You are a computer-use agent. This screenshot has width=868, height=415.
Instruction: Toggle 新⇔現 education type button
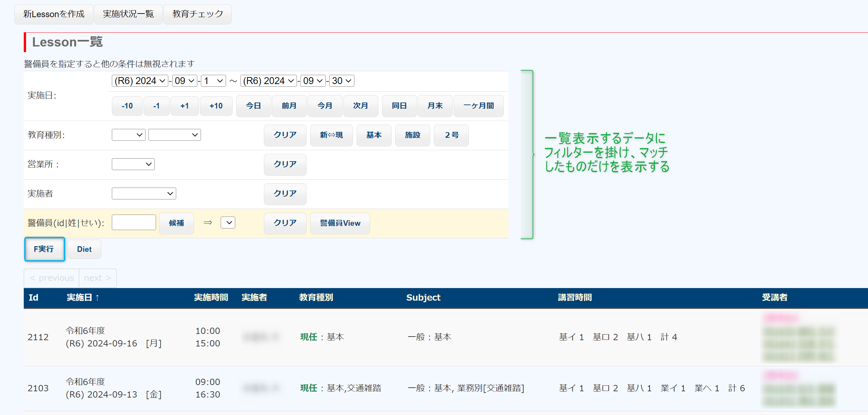pos(331,135)
